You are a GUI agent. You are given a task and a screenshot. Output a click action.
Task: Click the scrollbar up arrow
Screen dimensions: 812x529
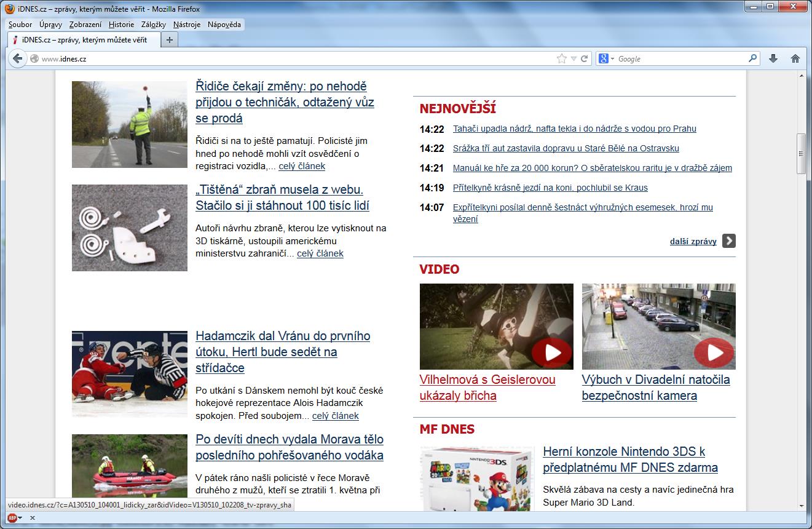coord(801,75)
